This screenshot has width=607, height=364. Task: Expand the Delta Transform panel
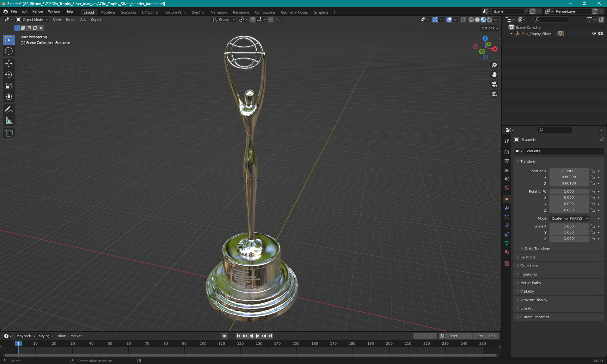(x=537, y=249)
